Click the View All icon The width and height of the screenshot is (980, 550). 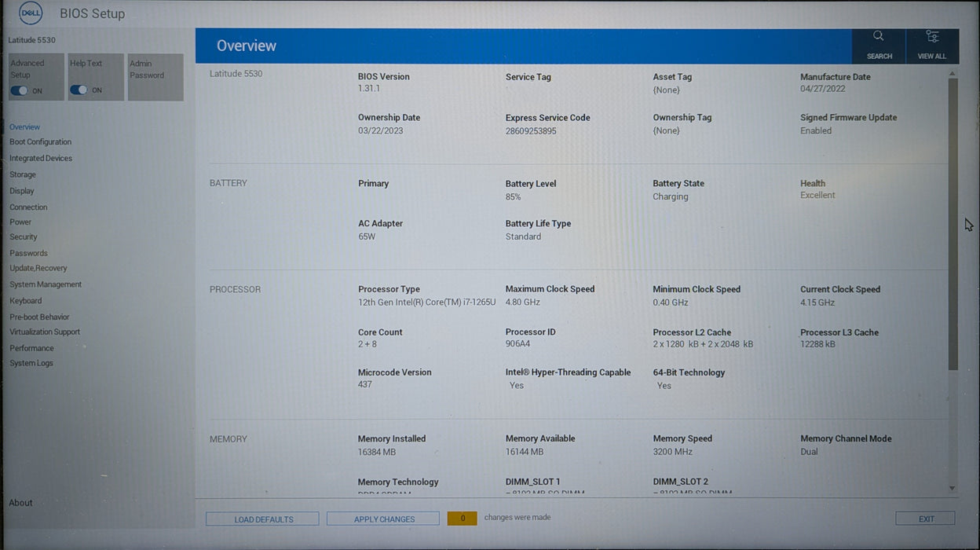[932, 36]
